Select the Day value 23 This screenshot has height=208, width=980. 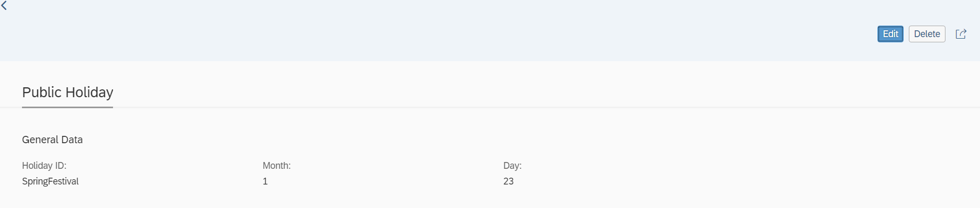509,181
